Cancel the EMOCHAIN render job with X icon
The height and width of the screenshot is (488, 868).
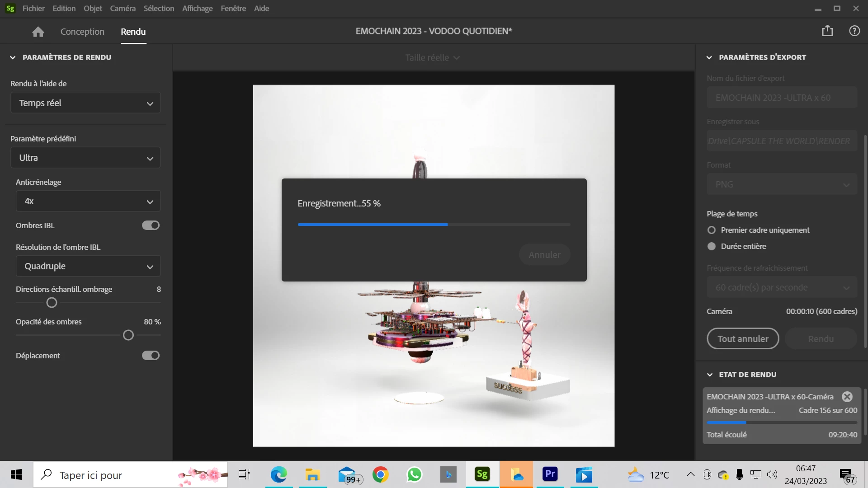pyautogui.click(x=847, y=397)
